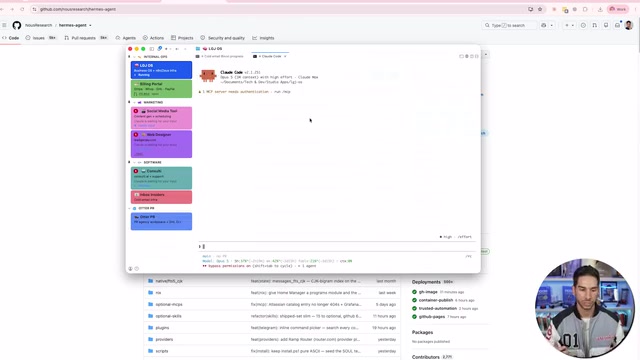Collapse the INTERNAL OPS group
640x360 pixels.
134,57
